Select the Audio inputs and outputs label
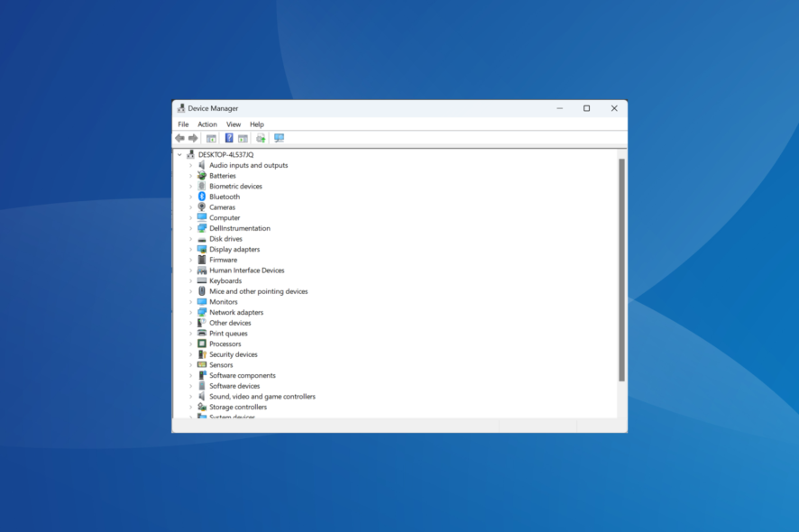The width and height of the screenshot is (799, 532). pos(249,165)
